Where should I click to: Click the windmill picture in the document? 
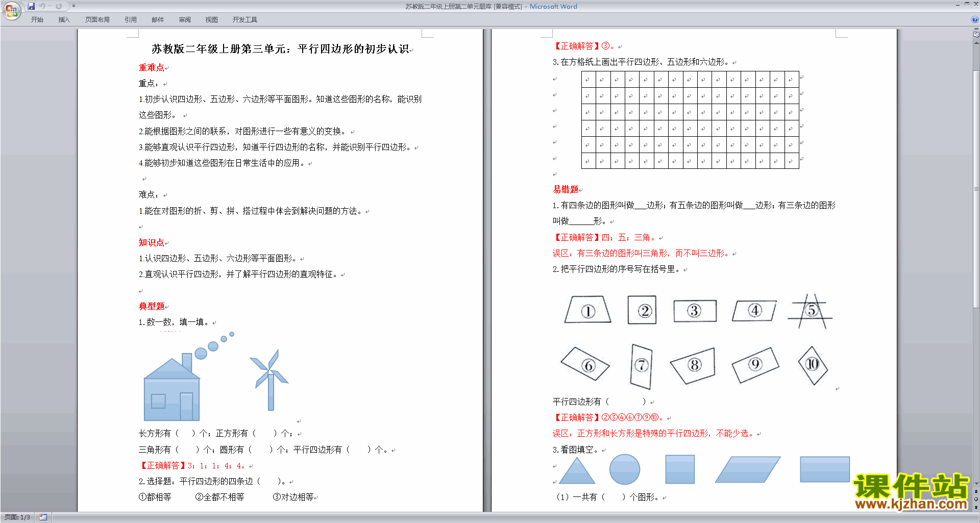click(270, 380)
